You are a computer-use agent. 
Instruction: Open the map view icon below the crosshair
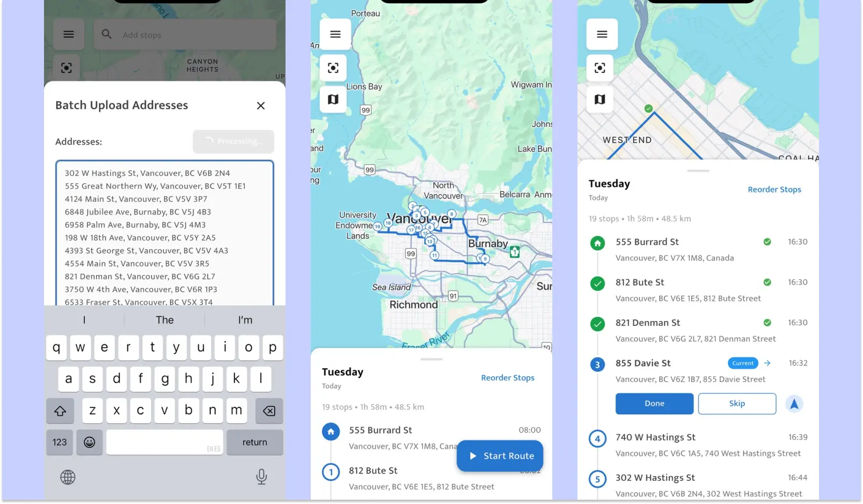click(333, 99)
